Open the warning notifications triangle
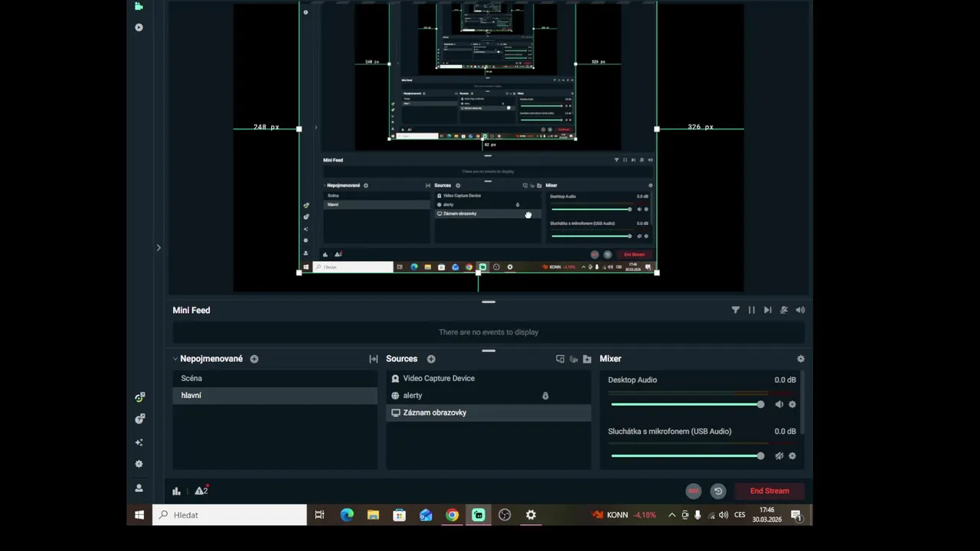Image resolution: width=980 pixels, height=551 pixels. coord(201,491)
